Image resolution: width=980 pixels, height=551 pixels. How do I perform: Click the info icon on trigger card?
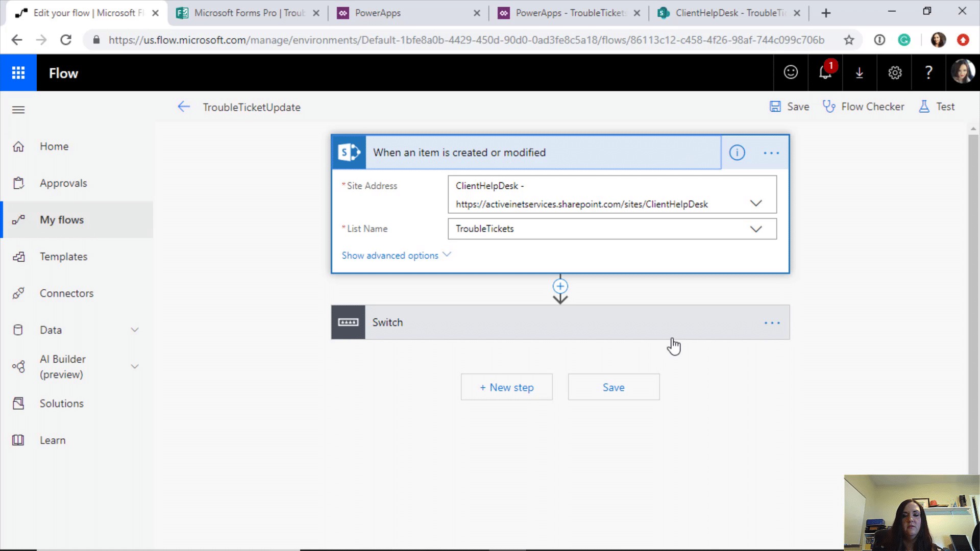pos(737,152)
